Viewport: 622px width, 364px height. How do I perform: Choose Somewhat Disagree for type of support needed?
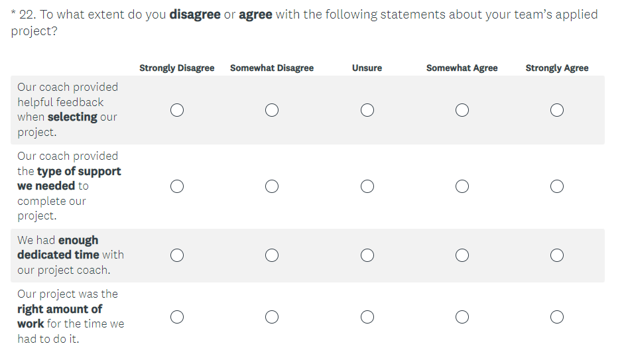click(x=272, y=186)
